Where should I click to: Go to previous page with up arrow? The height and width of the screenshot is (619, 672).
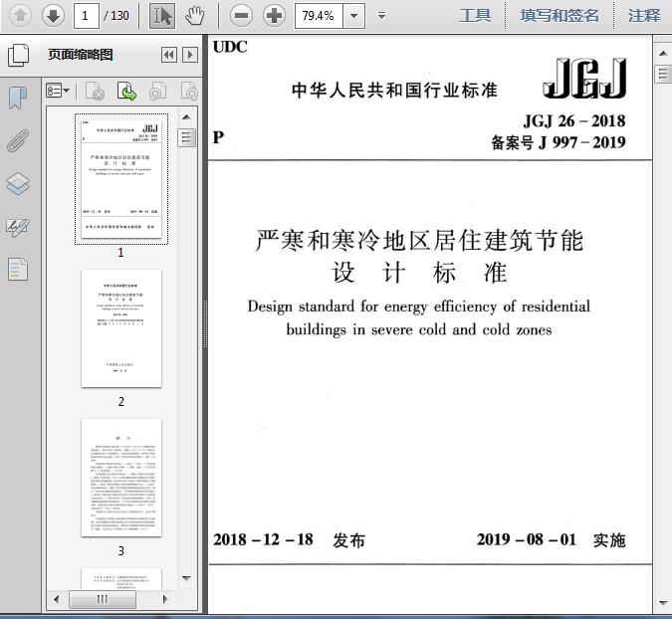tap(20, 15)
